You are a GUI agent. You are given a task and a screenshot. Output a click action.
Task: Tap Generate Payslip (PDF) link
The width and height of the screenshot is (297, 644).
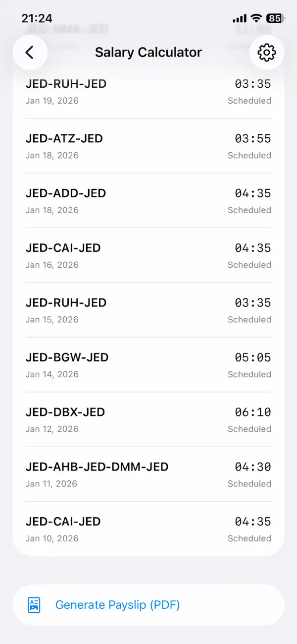click(117, 605)
